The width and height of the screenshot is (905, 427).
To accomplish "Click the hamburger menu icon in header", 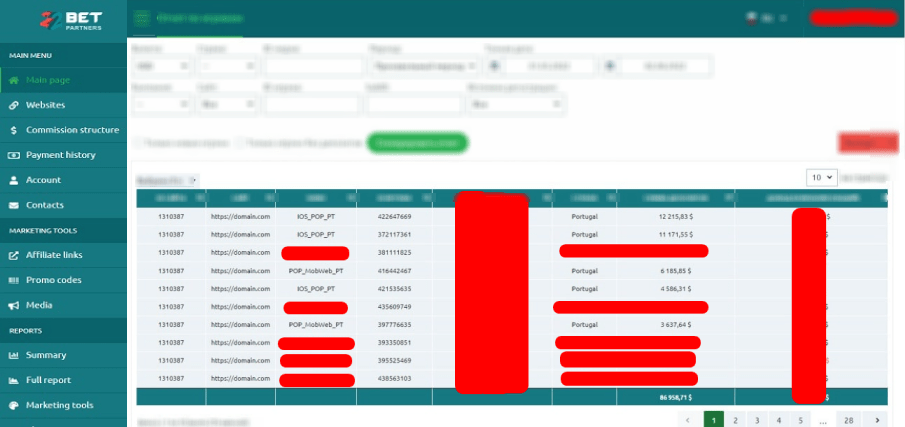I will [x=144, y=17].
